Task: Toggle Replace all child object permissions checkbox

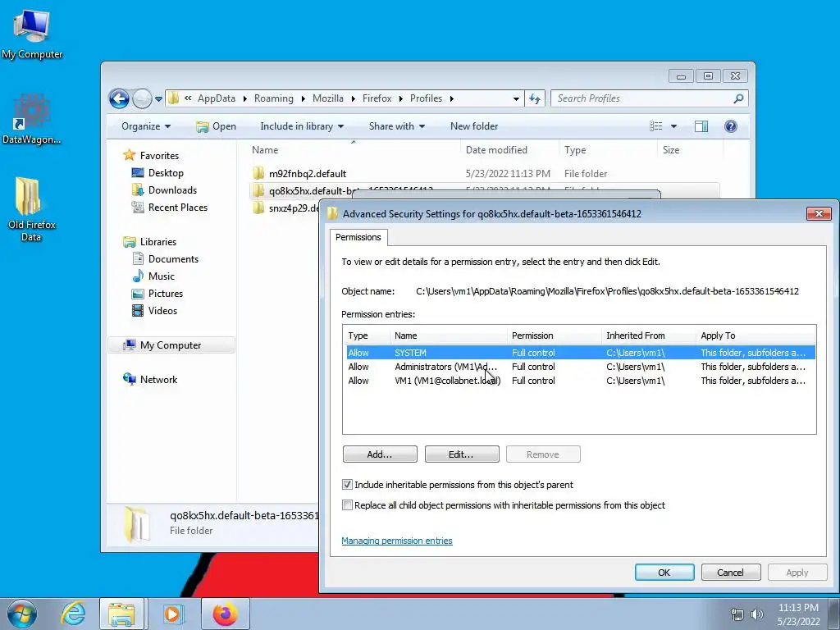Action: (x=347, y=505)
